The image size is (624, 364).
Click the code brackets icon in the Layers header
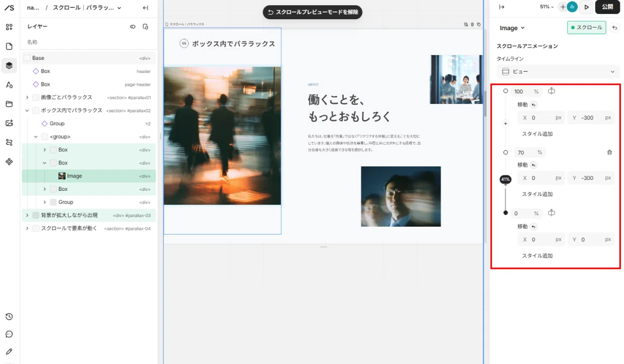(x=133, y=27)
